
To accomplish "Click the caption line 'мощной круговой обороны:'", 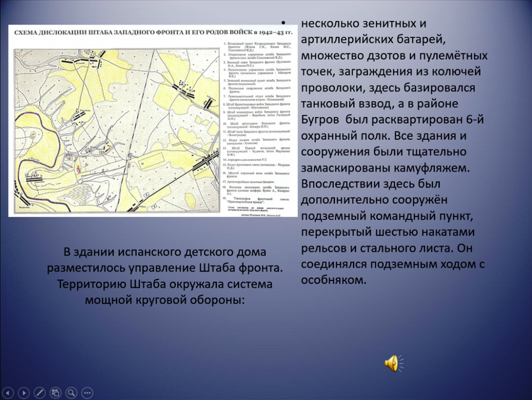I will [x=165, y=300].
